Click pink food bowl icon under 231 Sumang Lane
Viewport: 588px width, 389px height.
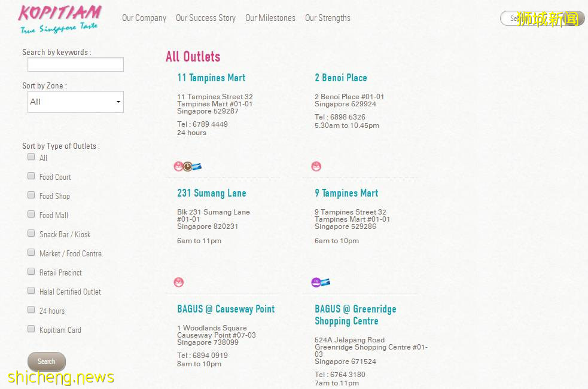pos(178,282)
